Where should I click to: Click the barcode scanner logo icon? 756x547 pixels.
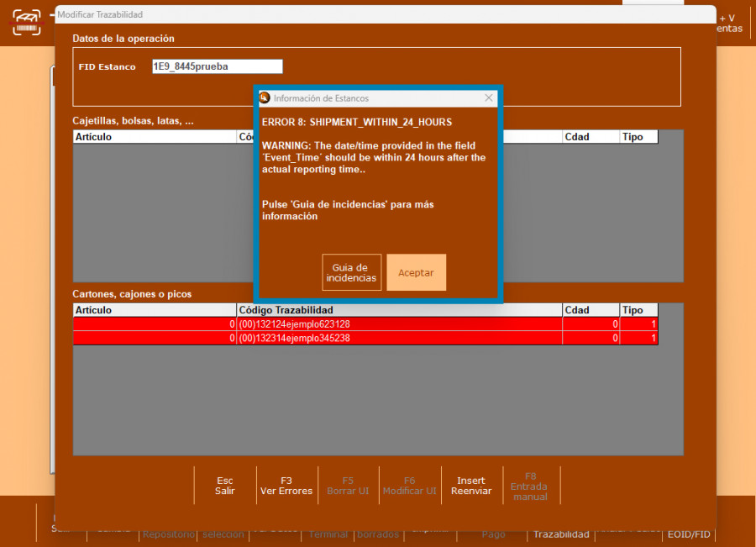point(26,22)
